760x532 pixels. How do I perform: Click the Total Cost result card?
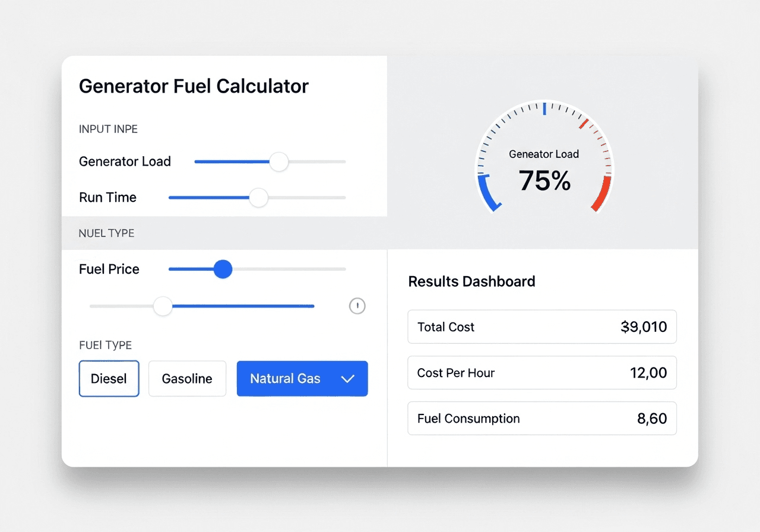(x=541, y=327)
